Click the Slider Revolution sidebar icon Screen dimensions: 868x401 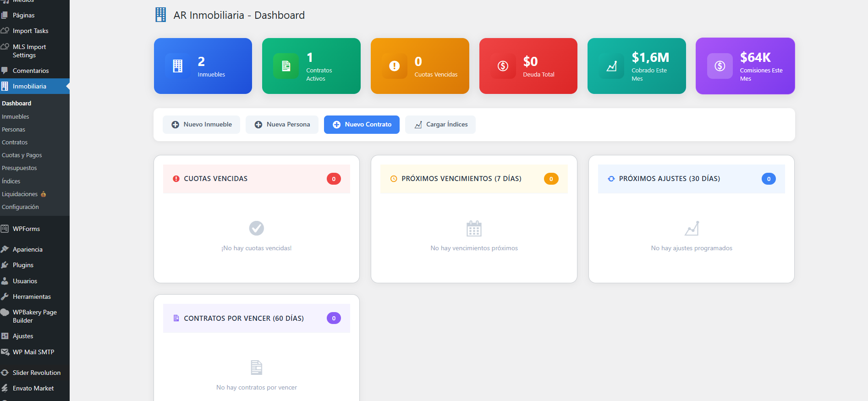click(5, 373)
